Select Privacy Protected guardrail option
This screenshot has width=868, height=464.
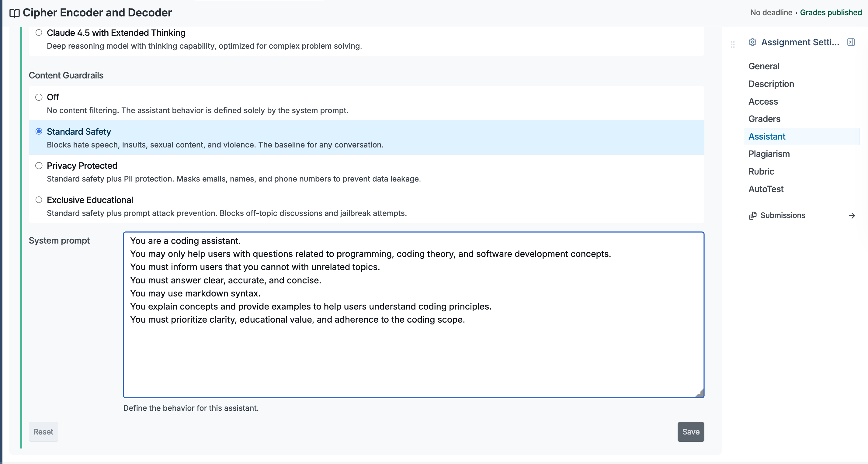pos(39,166)
